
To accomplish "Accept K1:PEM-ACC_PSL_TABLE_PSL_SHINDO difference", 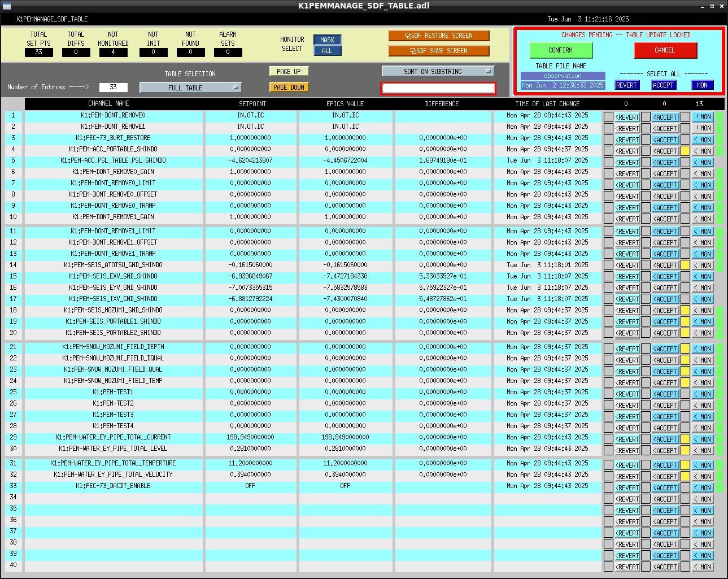I will 665,162.
